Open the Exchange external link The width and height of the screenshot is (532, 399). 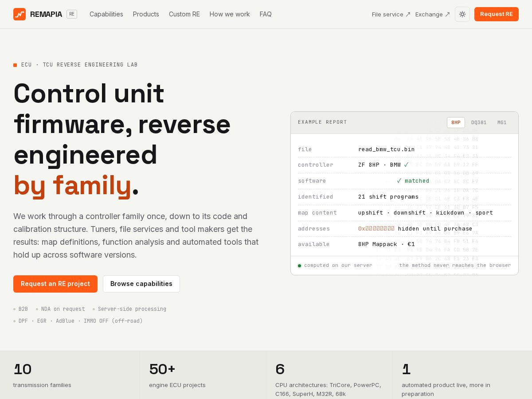[433, 14]
